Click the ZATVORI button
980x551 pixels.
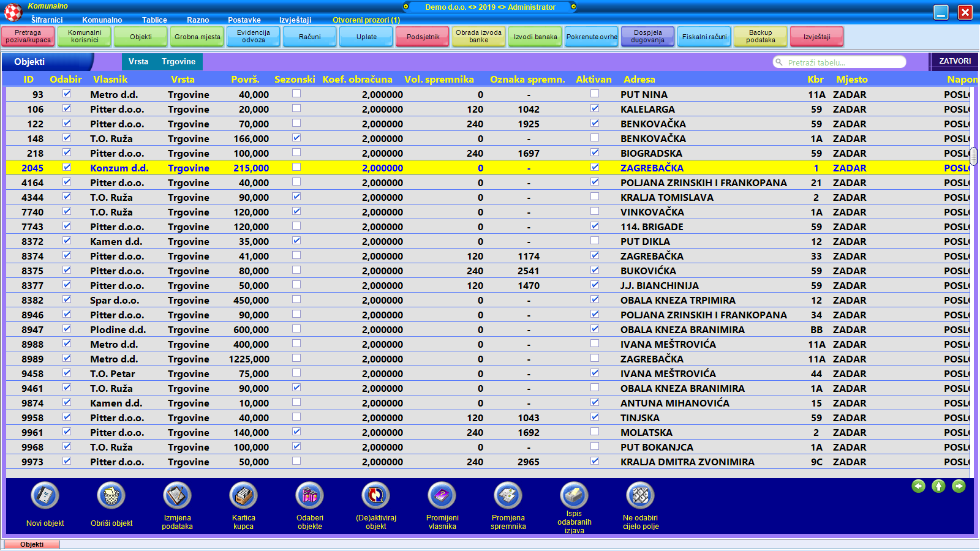pyautogui.click(x=954, y=61)
